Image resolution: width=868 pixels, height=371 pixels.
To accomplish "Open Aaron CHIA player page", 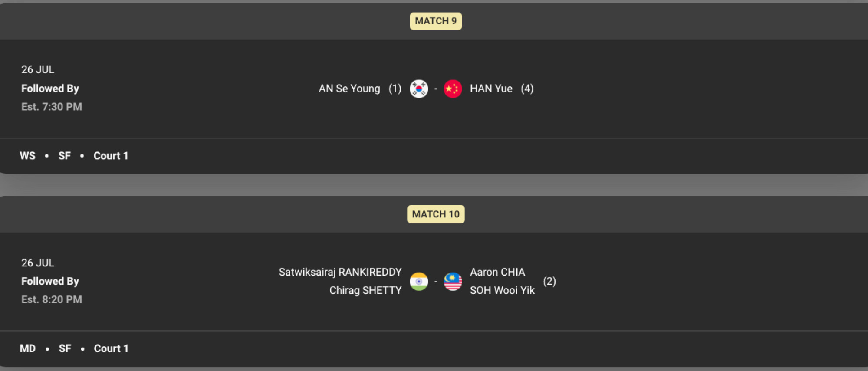I will point(497,272).
